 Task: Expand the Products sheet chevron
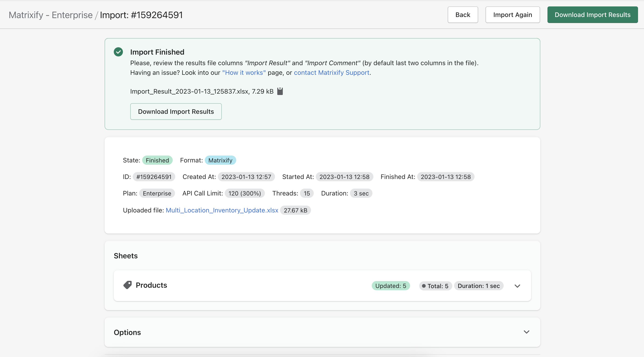517,286
